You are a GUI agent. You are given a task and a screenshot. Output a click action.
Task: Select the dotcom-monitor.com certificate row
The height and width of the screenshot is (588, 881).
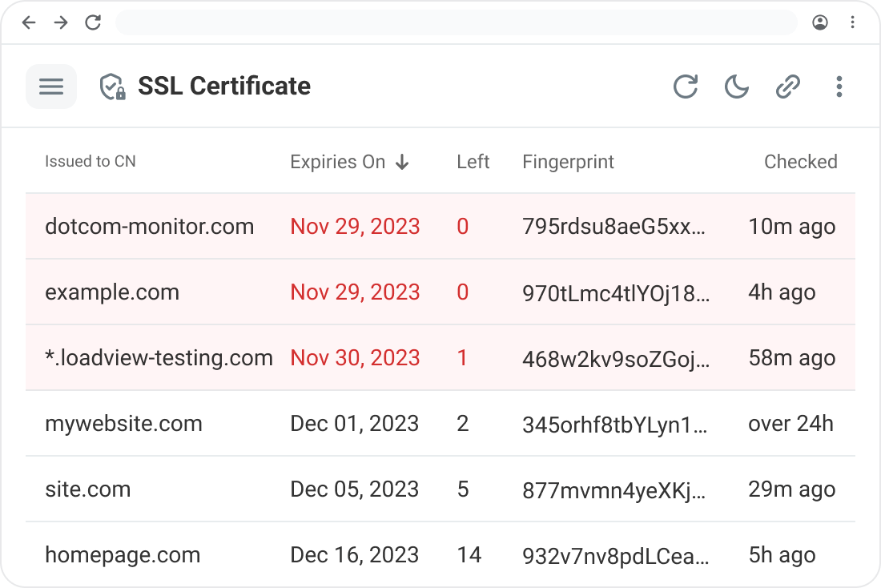pyautogui.click(x=149, y=227)
